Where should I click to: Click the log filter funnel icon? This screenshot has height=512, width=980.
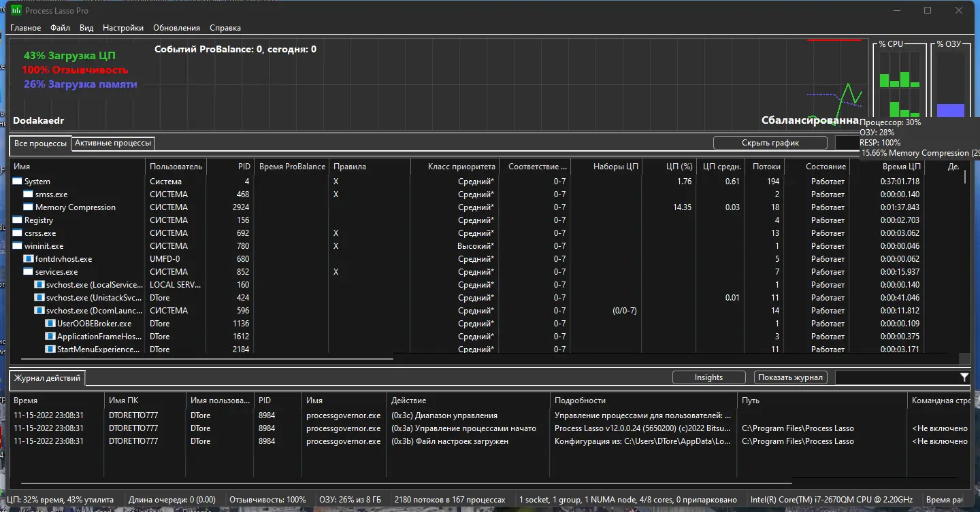[964, 377]
